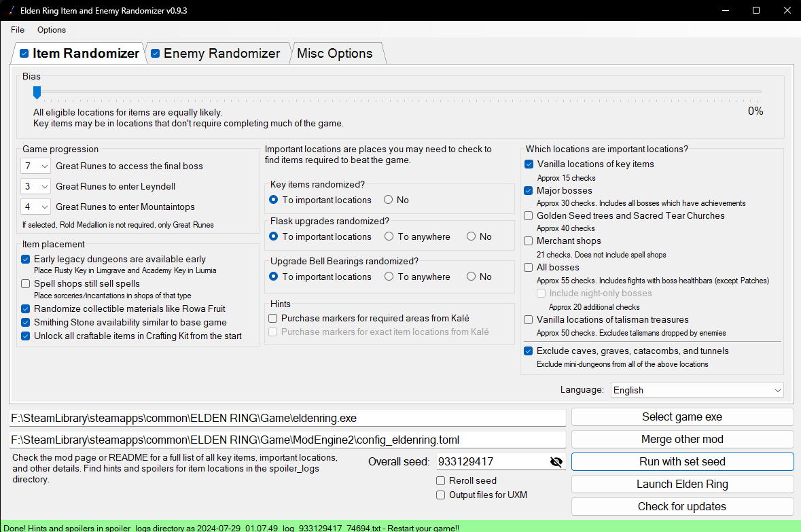
Task: Select Flask upgrades To important locations
Action: click(273, 236)
